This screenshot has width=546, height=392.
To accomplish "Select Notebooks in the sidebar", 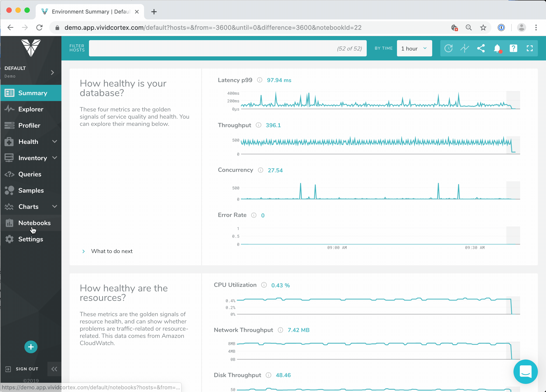I will pyautogui.click(x=31, y=223).
